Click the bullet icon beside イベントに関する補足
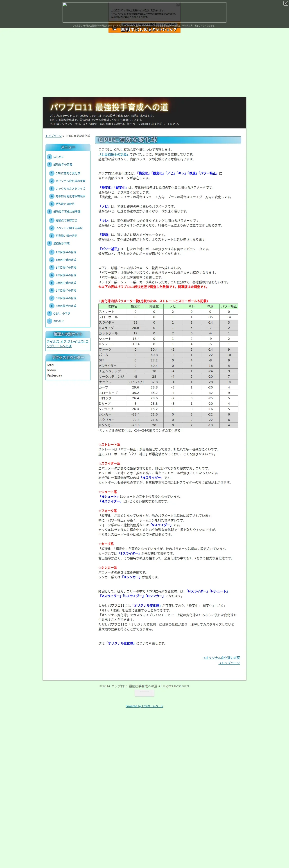This screenshot has width=289, height=868. [52, 228]
